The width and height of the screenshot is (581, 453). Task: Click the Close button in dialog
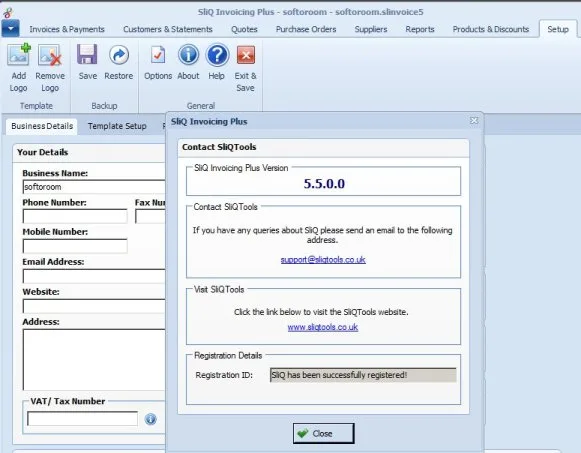[x=323, y=433]
